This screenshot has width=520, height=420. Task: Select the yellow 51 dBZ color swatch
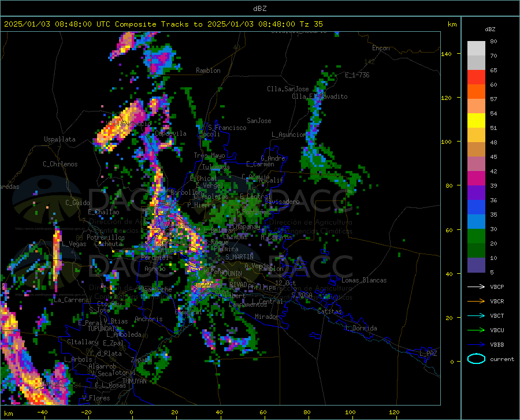click(x=476, y=121)
